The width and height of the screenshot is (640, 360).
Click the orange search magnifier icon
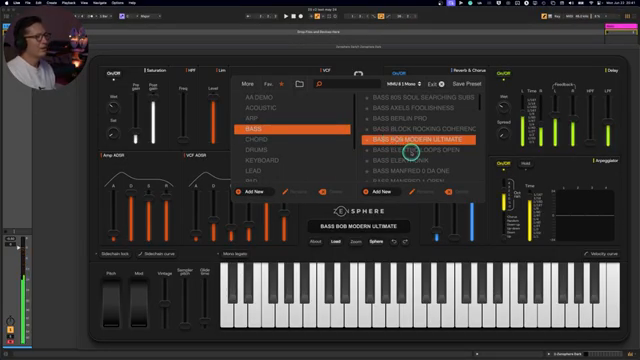[319, 84]
